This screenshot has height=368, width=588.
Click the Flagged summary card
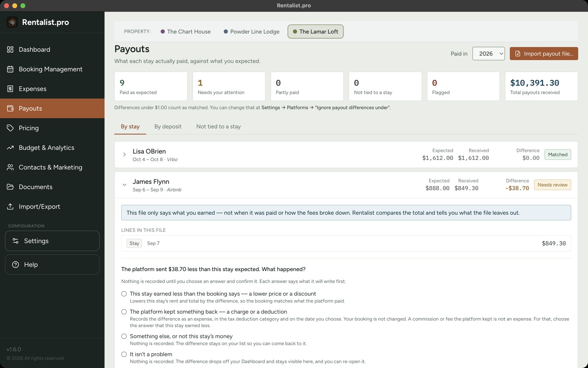463,86
